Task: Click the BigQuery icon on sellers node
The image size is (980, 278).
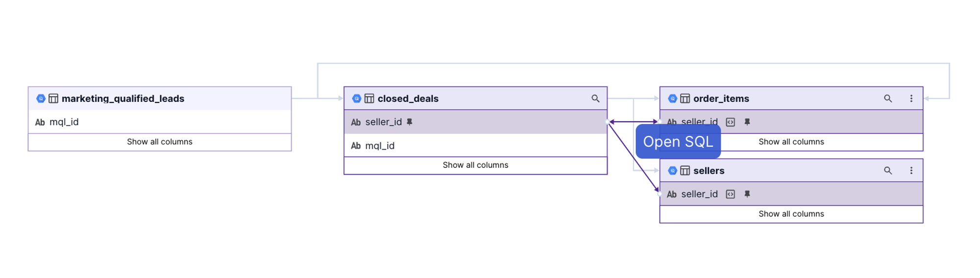Action: click(672, 170)
